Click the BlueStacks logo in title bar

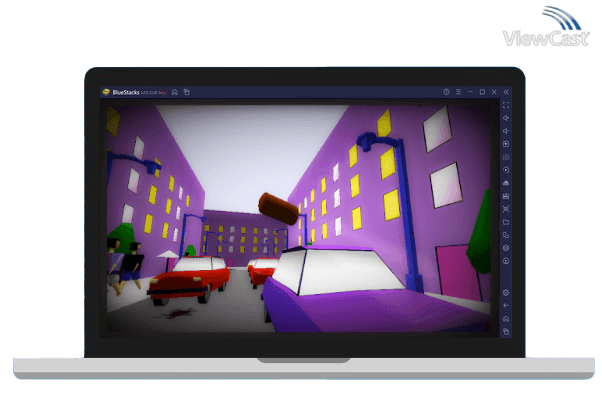(x=104, y=92)
